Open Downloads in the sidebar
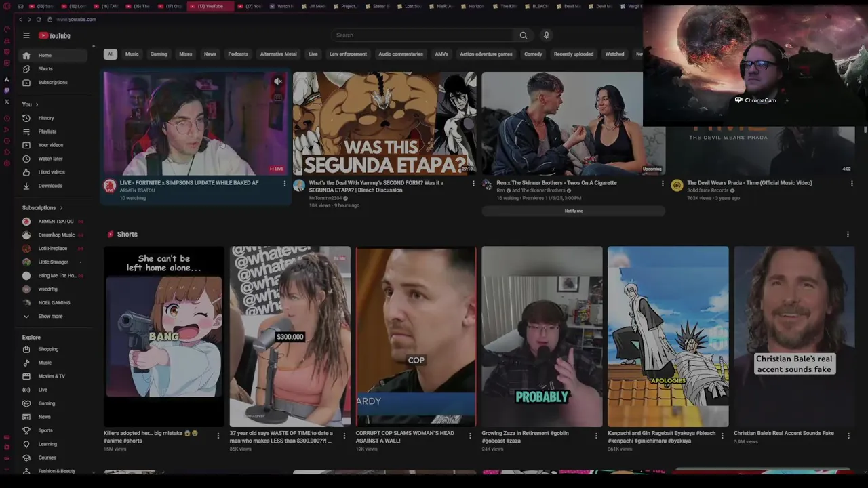This screenshot has height=488, width=868. pos(54,186)
